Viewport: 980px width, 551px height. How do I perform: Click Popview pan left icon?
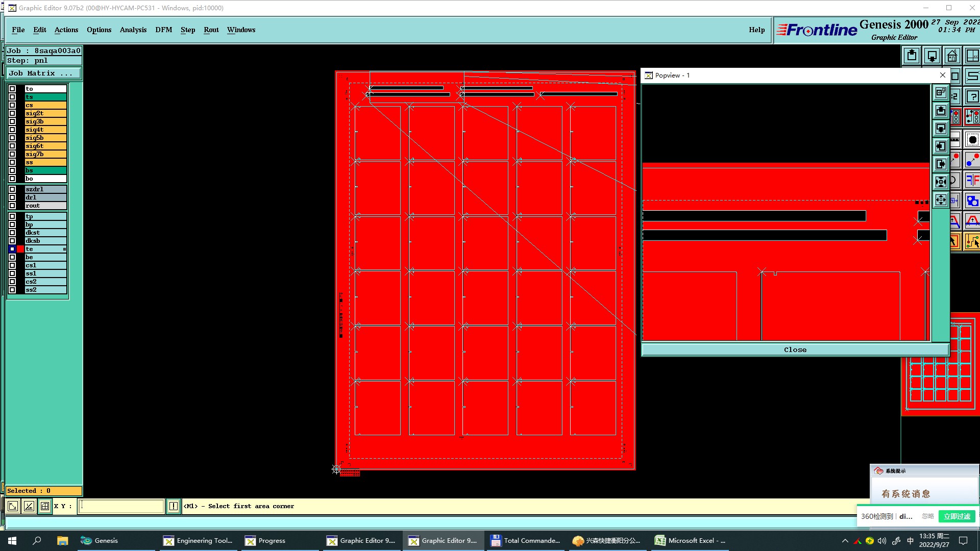941,146
